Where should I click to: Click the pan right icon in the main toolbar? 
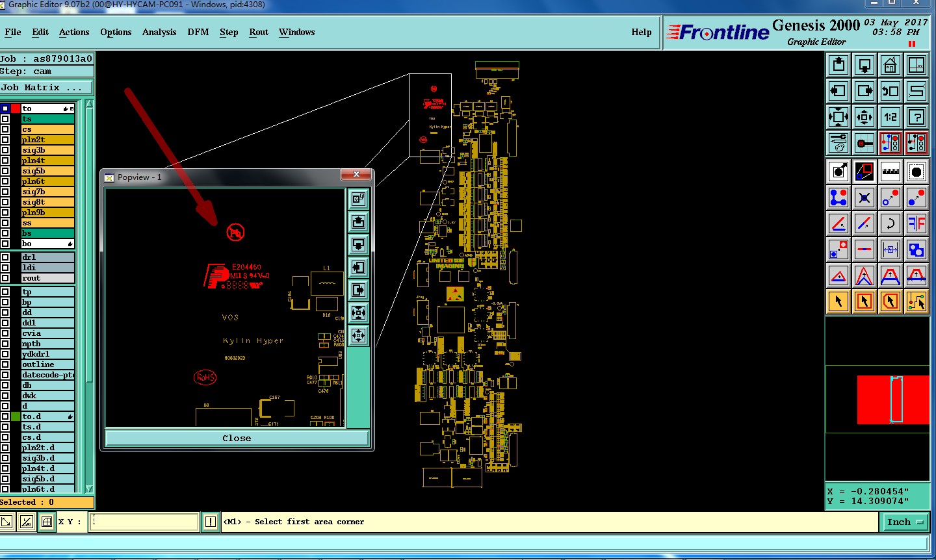tap(864, 91)
